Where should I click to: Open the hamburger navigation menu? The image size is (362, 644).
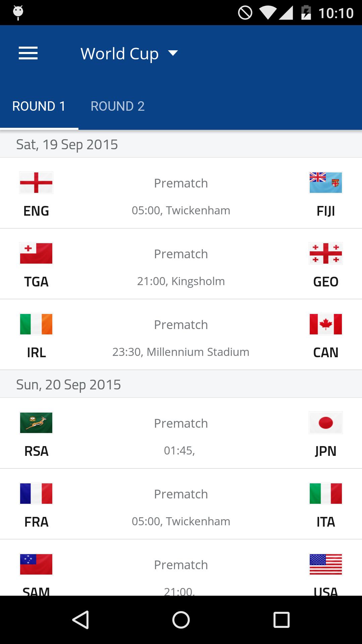[x=28, y=53]
